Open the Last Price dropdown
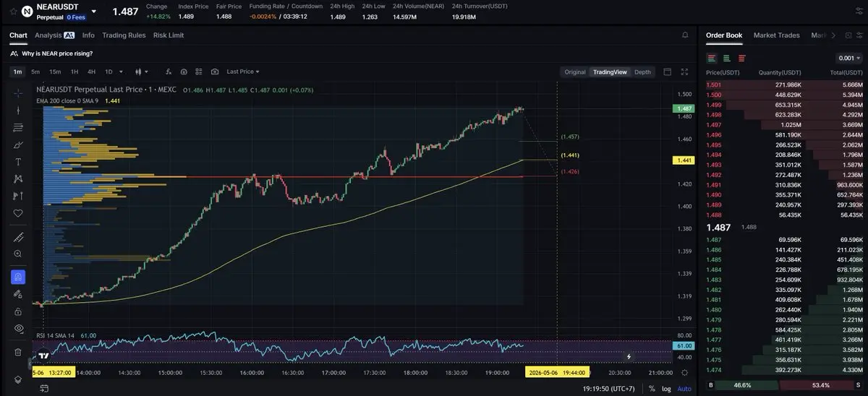Screen dimensions: 868x396 tap(243, 72)
